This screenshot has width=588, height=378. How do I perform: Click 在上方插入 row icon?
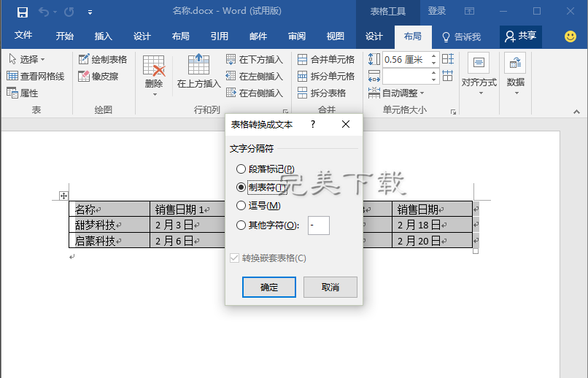pos(198,63)
